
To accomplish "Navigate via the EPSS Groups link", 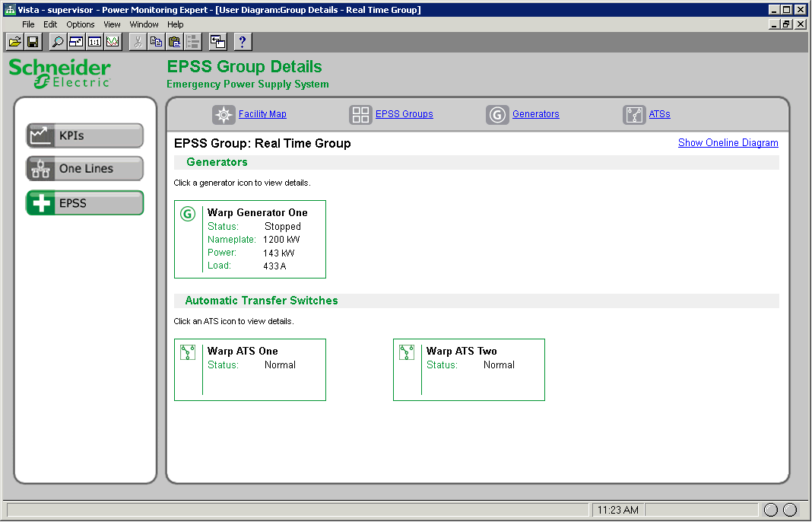I will [x=404, y=114].
